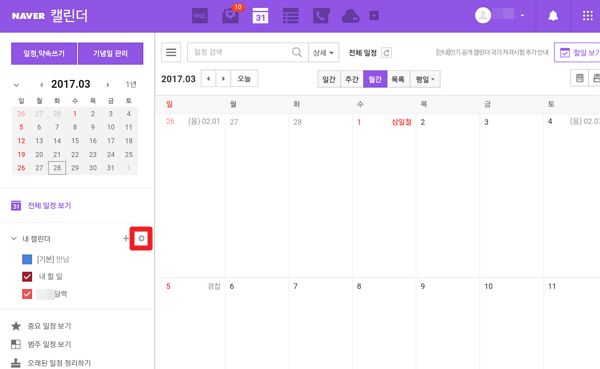Screen dimensions: 600x369
Task: Go to previous month in main calendar
Action: (x=208, y=79)
